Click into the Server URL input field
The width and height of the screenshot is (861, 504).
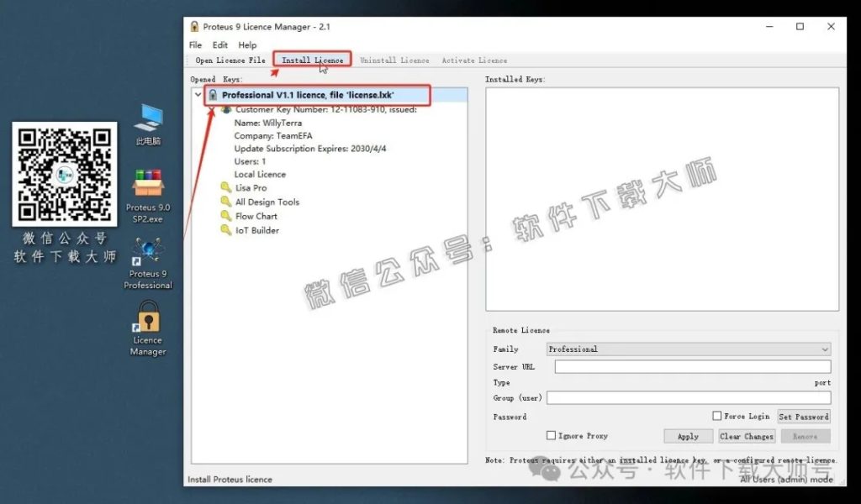[x=692, y=367]
